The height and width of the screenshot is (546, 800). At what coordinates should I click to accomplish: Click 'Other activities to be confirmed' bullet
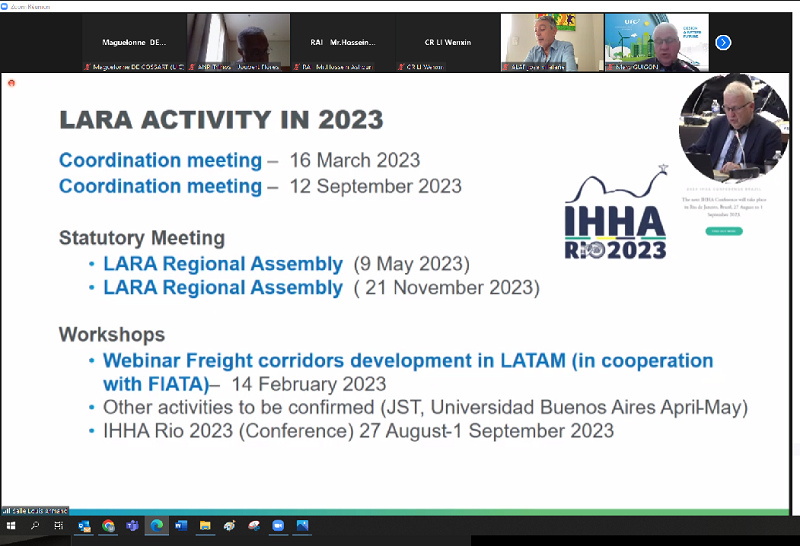pos(425,408)
